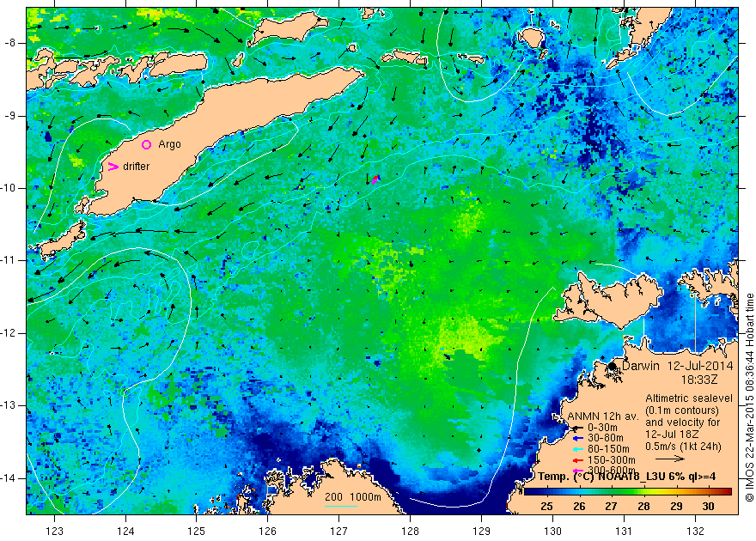Click latitude axis label '-13'

pos(9,405)
